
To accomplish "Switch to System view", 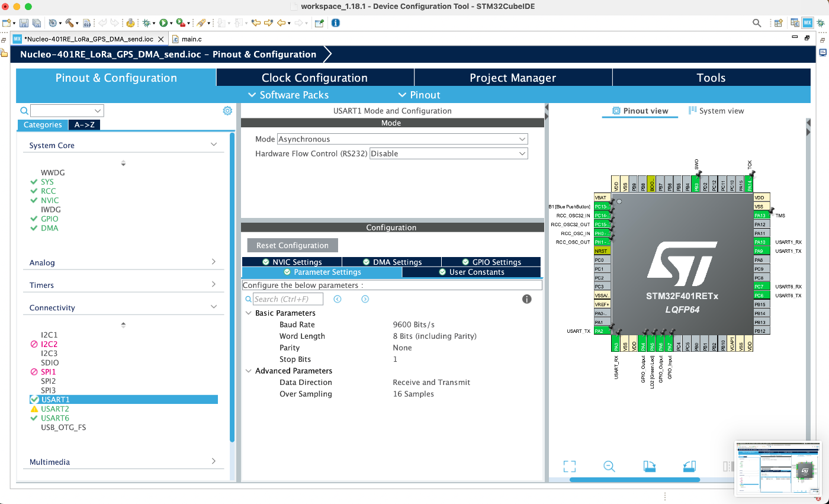I will [716, 111].
